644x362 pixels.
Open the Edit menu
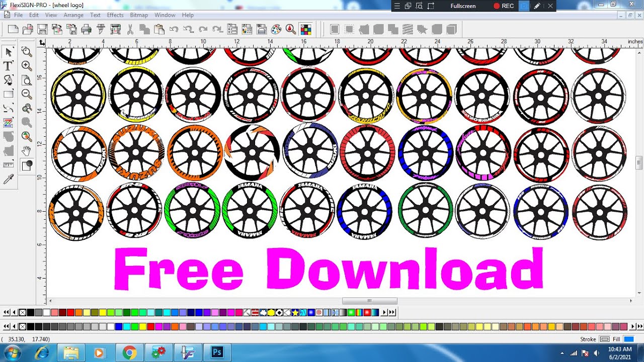[x=34, y=15]
